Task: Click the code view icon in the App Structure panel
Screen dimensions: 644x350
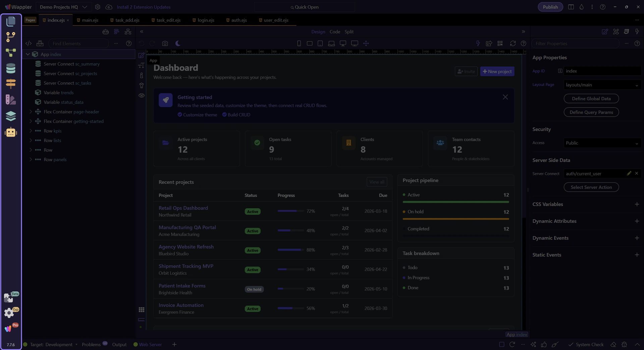Action: coord(29,44)
